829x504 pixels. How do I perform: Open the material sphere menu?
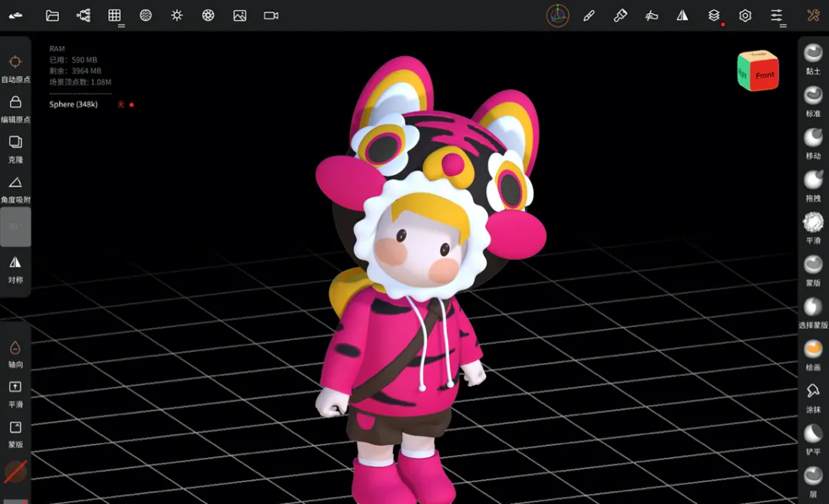point(145,15)
